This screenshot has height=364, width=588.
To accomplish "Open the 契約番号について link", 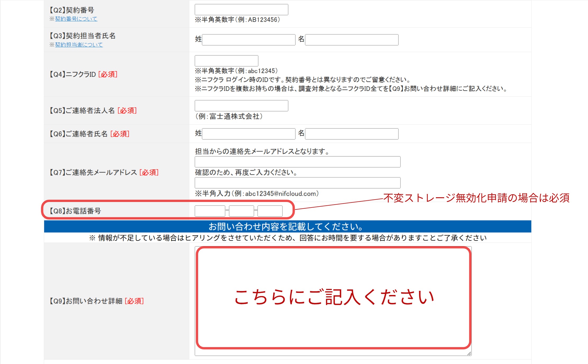I will (76, 19).
